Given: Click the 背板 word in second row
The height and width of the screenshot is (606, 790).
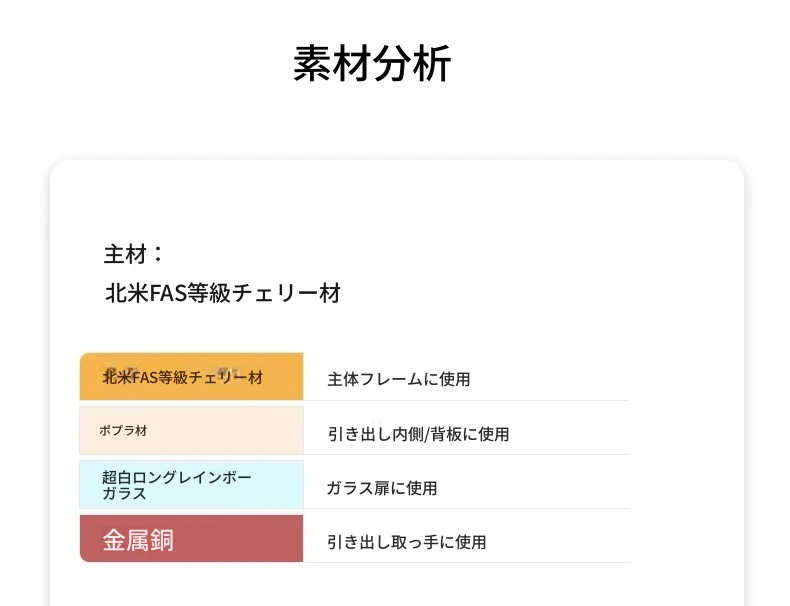Looking at the screenshot, I should (x=446, y=434).
